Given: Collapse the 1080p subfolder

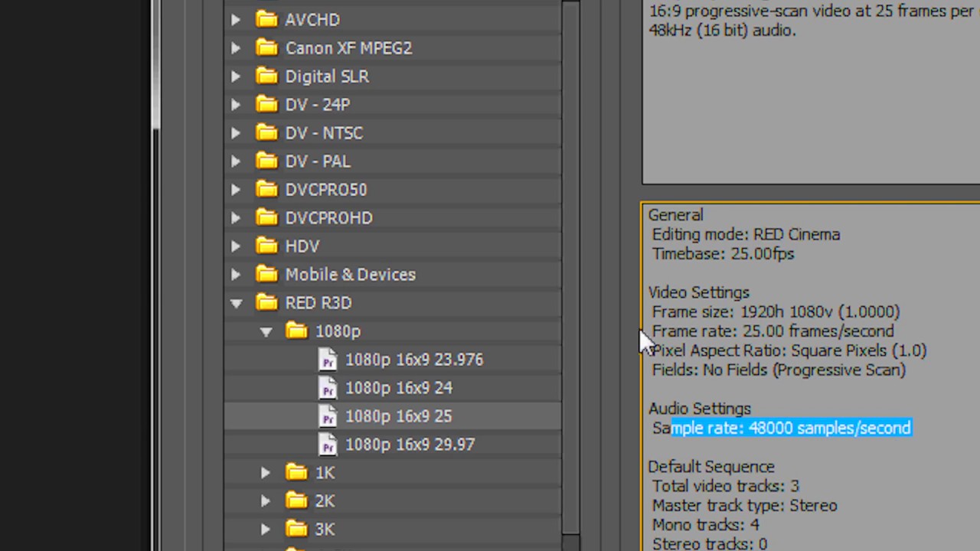Looking at the screenshot, I should click(x=266, y=332).
